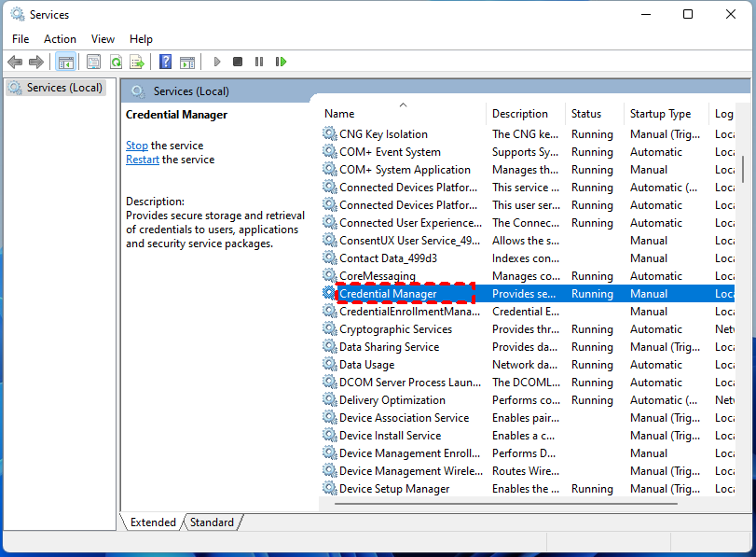Click the gear icon beside Cryptographic Services
Image resolution: width=756 pixels, height=557 pixels.
click(x=330, y=328)
